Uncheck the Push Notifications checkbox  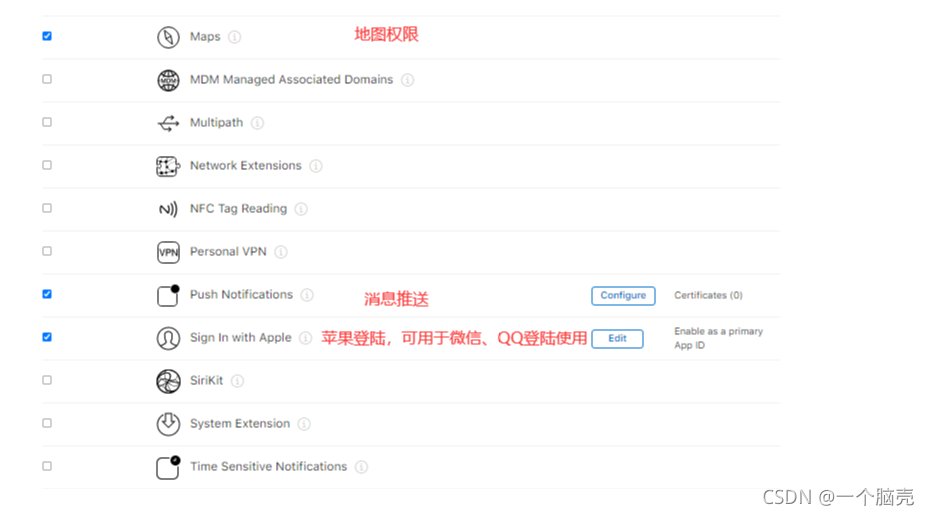tap(47, 294)
